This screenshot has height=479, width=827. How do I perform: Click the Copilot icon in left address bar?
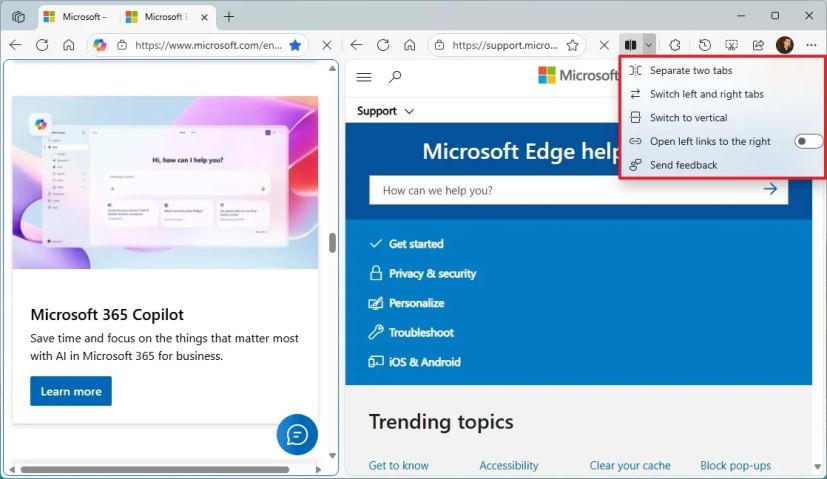(x=100, y=45)
